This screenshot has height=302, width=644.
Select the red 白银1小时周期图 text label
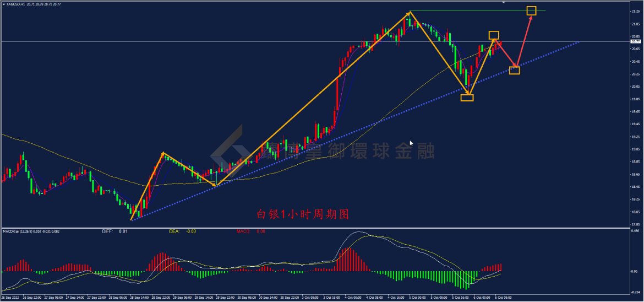[302, 214]
